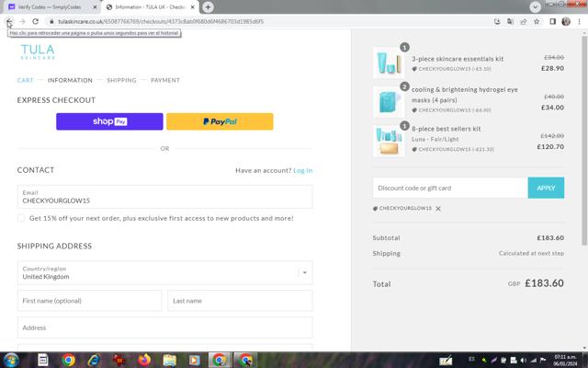Open the browser side panel icon
Image resolution: width=588 pixels, height=368 pixels.
[x=552, y=22]
